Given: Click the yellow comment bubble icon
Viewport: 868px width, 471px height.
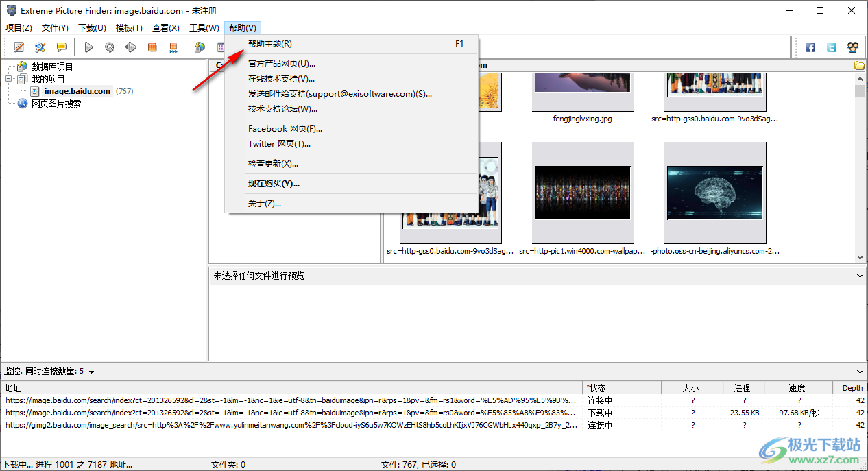Looking at the screenshot, I should (x=62, y=47).
